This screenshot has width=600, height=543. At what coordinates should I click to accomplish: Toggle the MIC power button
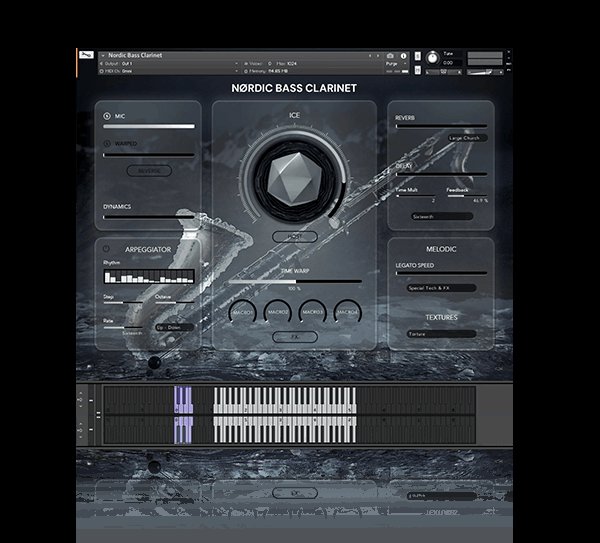[x=107, y=116]
